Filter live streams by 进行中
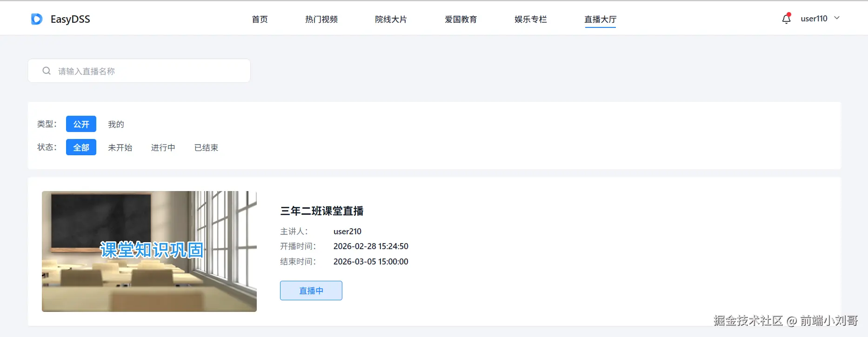The image size is (868, 337). pyautogui.click(x=163, y=147)
